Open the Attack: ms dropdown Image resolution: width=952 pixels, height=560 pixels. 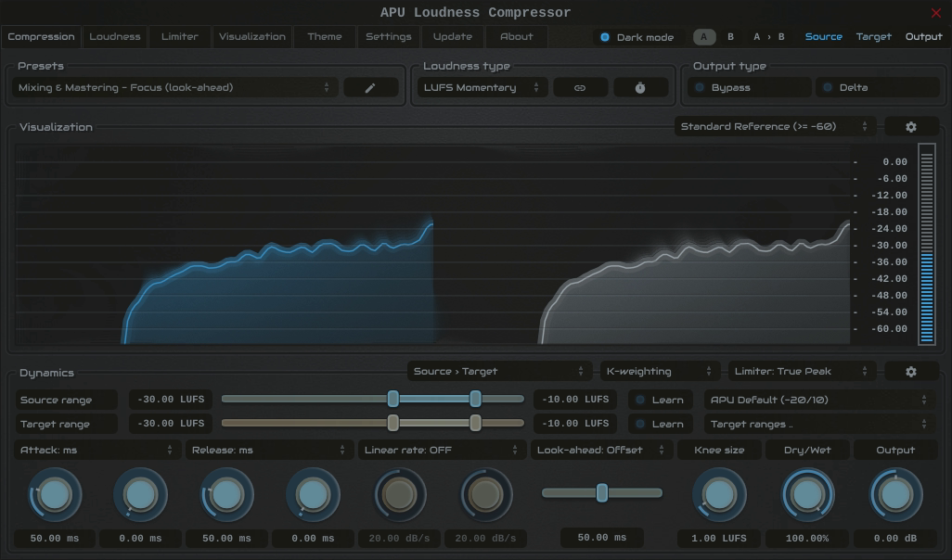point(97,451)
